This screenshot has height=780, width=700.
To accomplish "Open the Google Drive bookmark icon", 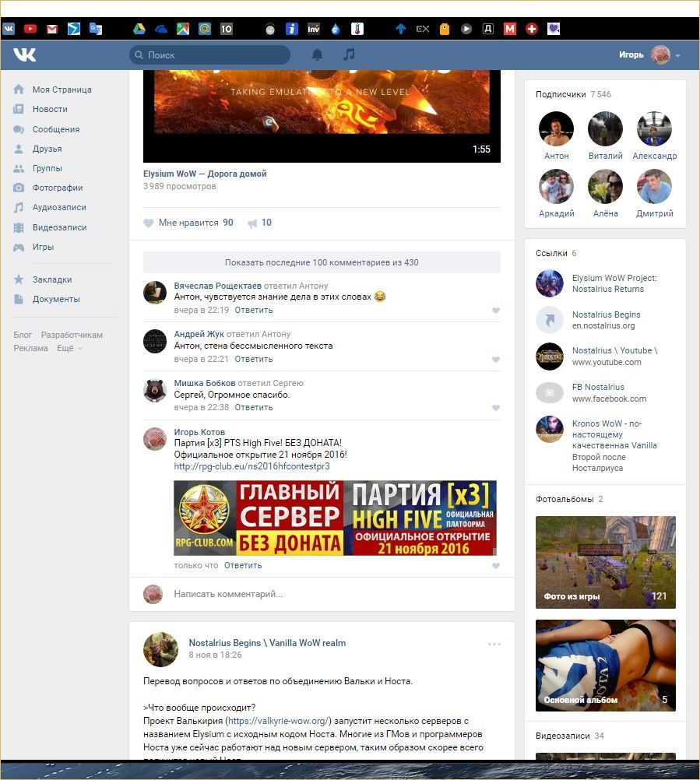I will [139, 29].
